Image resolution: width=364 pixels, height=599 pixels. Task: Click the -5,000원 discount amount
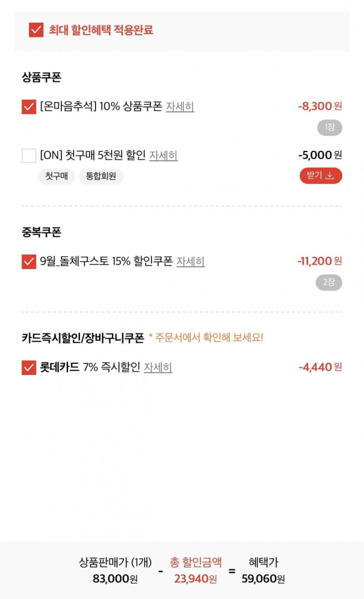[x=320, y=155]
